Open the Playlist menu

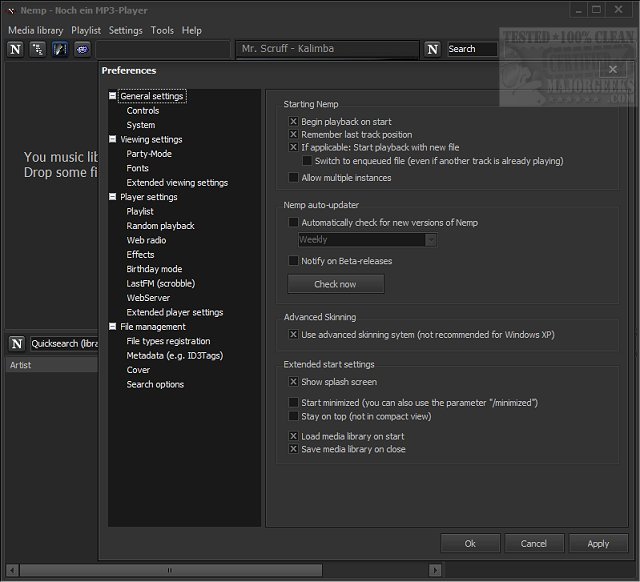pyautogui.click(x=86, y=31)
